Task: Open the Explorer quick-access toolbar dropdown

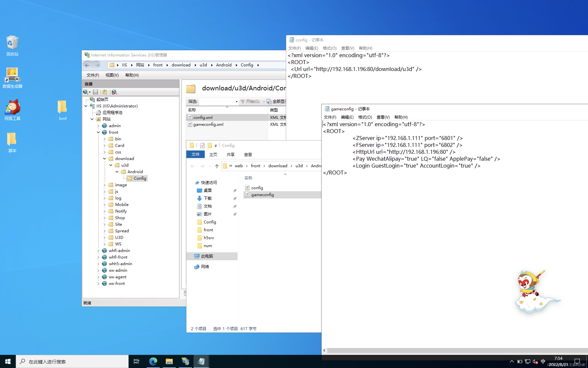Action: (216, 146)
